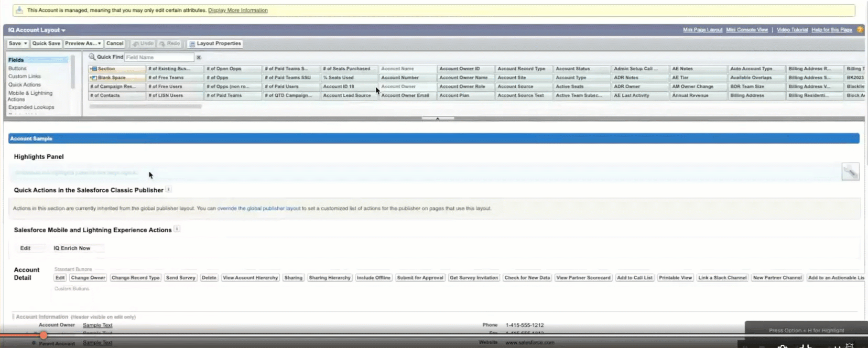Click the Quick Find Field Name input
868x348 pixels.
coord(159,57)
